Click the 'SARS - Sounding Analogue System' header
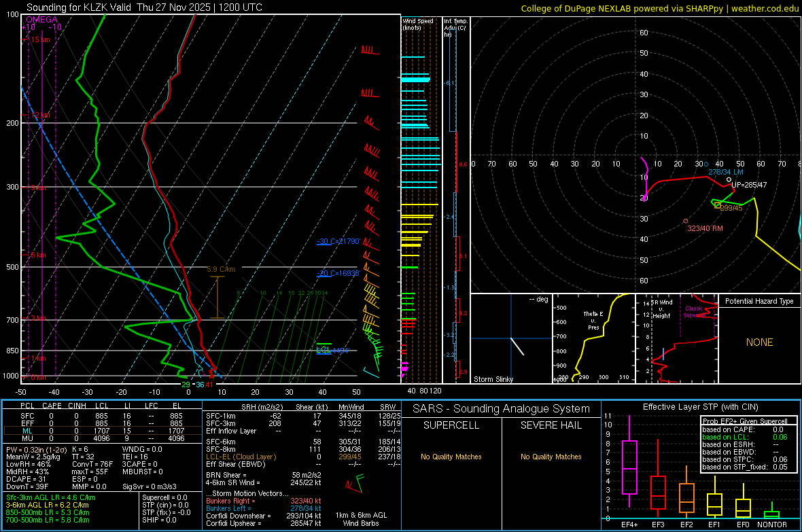 click(501, 409)
